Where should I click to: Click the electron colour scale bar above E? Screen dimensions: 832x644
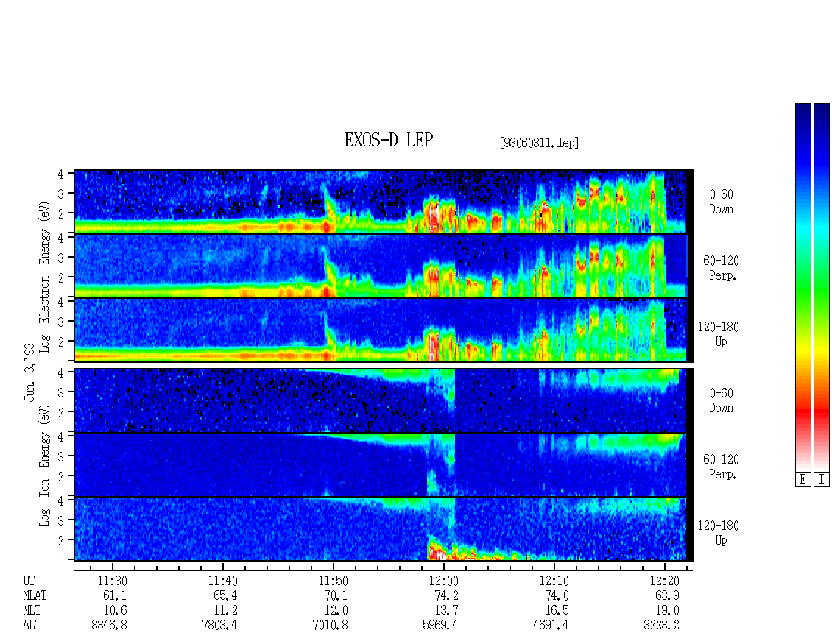[x=803, y=287]
